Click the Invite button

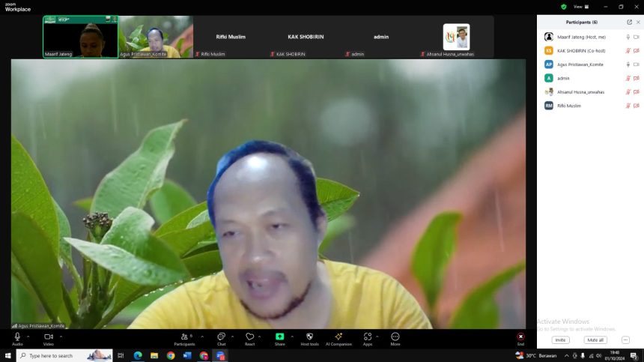click(560, 340)
